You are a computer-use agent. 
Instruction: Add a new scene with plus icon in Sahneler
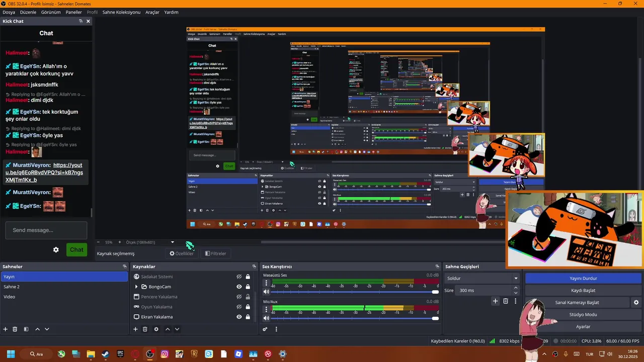coord(6,329)
